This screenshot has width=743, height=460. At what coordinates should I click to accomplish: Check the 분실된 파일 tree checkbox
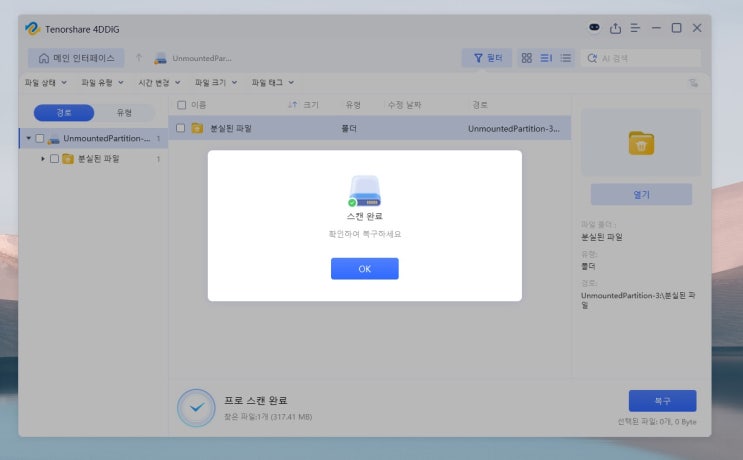[x=54, y=159]
